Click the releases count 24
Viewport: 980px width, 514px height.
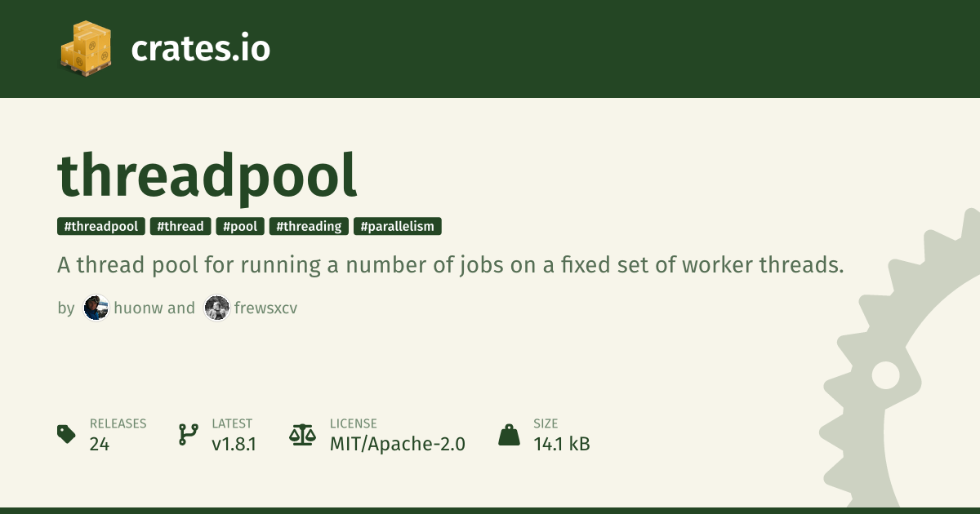click(100, 445)
